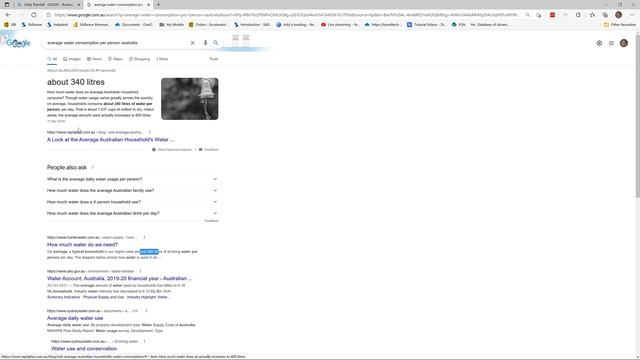The image size is (640, 360).
Task: Open browser profile avatar in toolbar
Action: (x=618, y=15)
